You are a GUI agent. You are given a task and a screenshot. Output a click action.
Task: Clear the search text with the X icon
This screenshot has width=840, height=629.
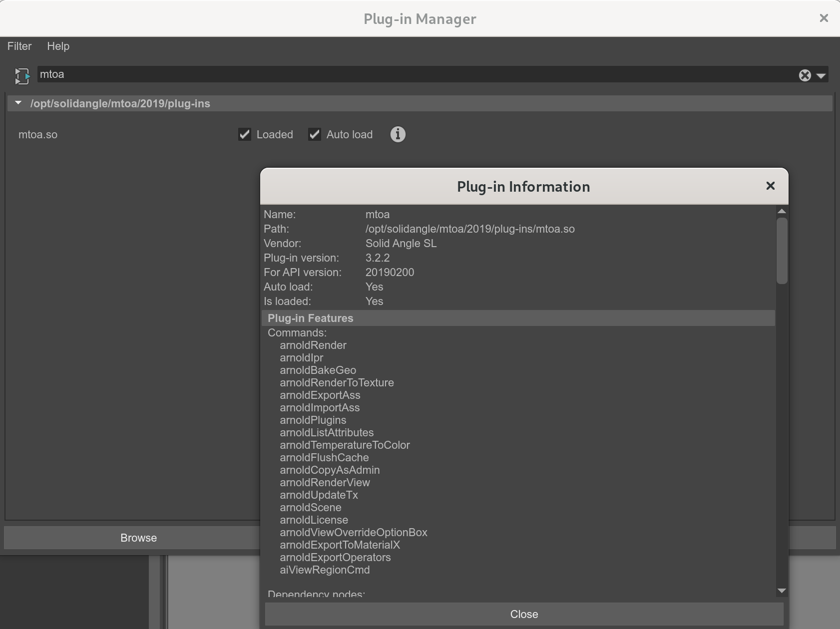pyautogui.click(x=805, y=75)
